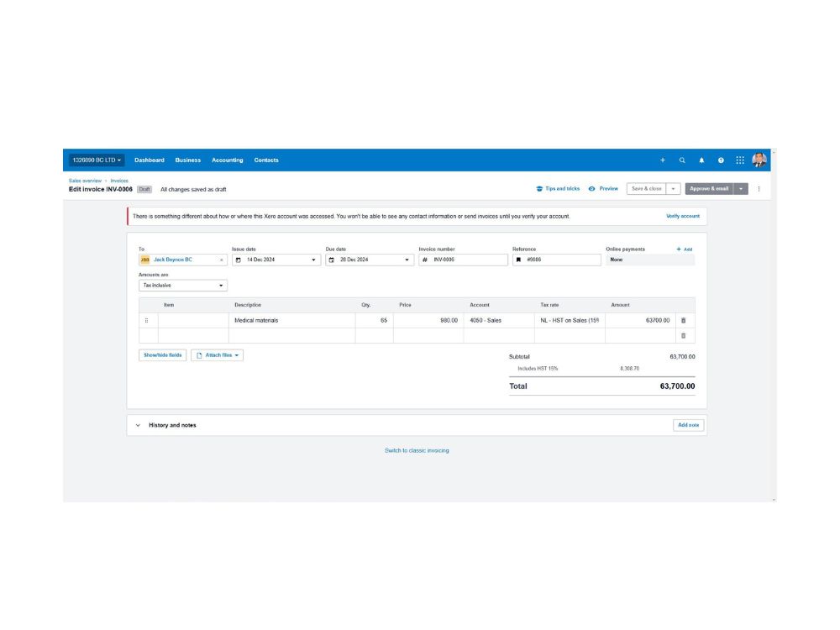
Task: Preview the invoice
Action: 603,188
